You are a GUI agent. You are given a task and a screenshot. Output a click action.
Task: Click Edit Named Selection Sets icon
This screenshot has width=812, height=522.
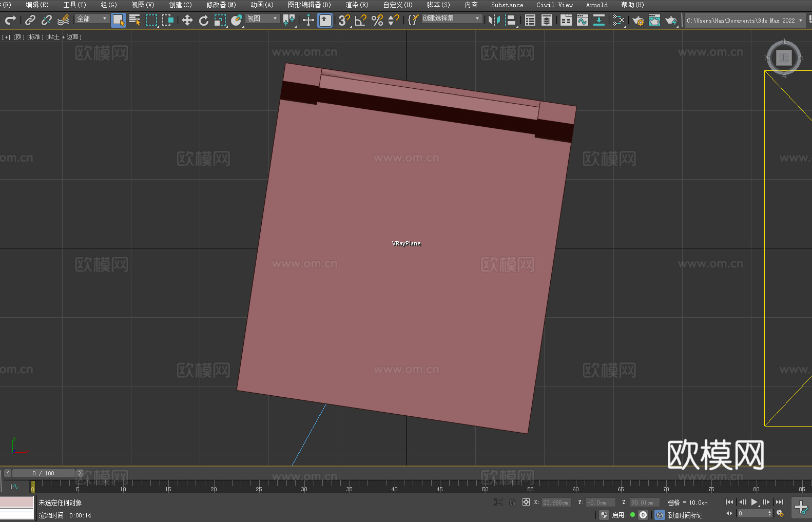[413, 20]
